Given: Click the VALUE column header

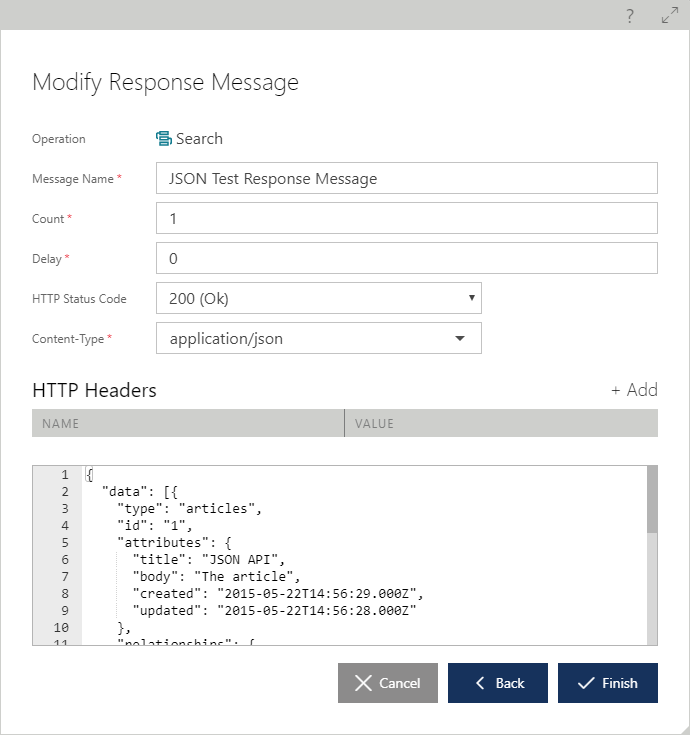Looking at the screenshot, I should pyautogui.click(x=501, y=423).
